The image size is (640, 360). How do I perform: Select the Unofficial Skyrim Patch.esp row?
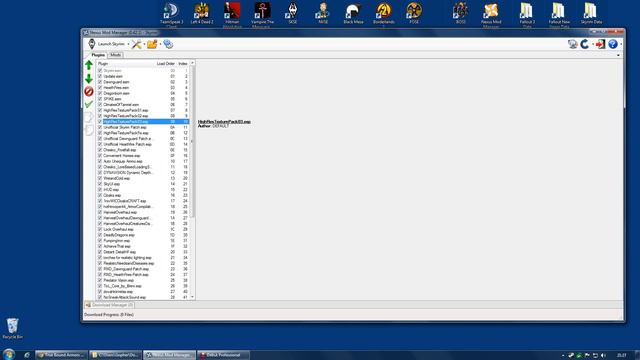(x=143, y=127)
